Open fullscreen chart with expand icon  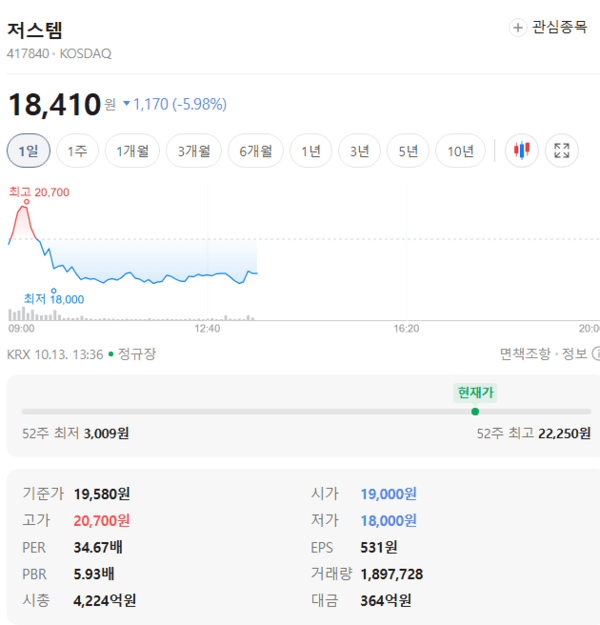tap(562, 151)
